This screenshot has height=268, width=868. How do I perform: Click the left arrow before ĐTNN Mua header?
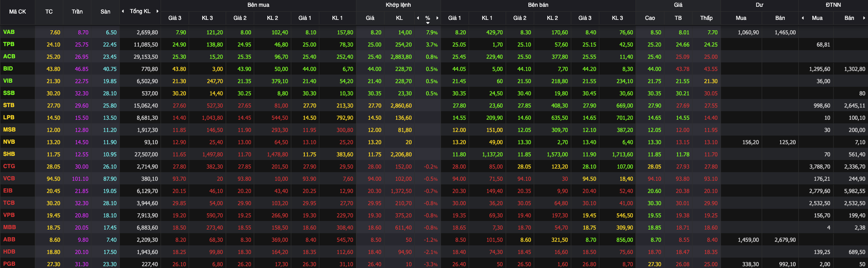pos(803,18)
